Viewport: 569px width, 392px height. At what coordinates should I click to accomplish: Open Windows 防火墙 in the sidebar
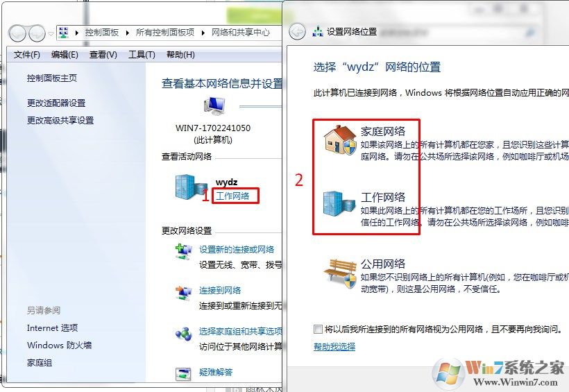tap(59, 346)
